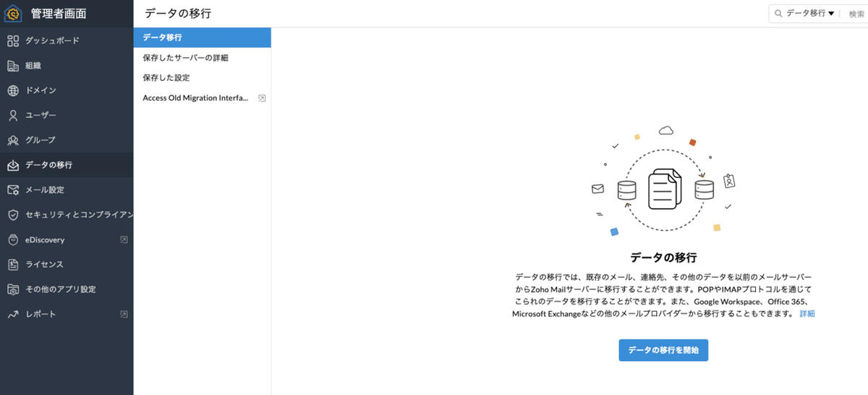Viewport: 868px width, 395px height.
Task: Select データの移行 in sidebar
Action: [67, 165]
